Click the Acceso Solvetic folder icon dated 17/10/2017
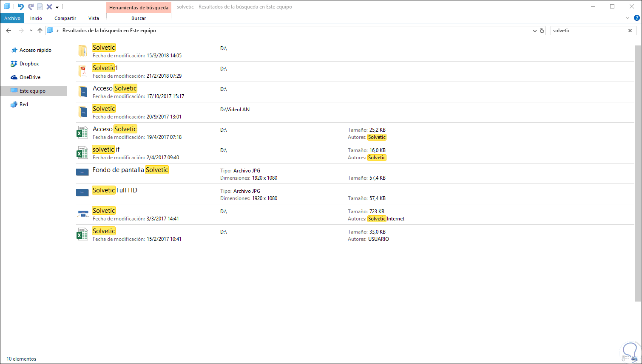 82,92
